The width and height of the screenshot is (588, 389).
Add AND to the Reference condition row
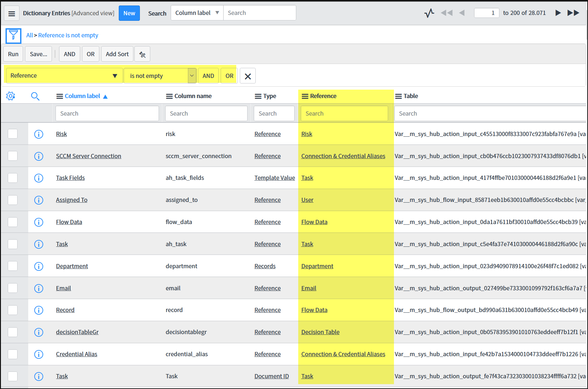click(208, 76)
